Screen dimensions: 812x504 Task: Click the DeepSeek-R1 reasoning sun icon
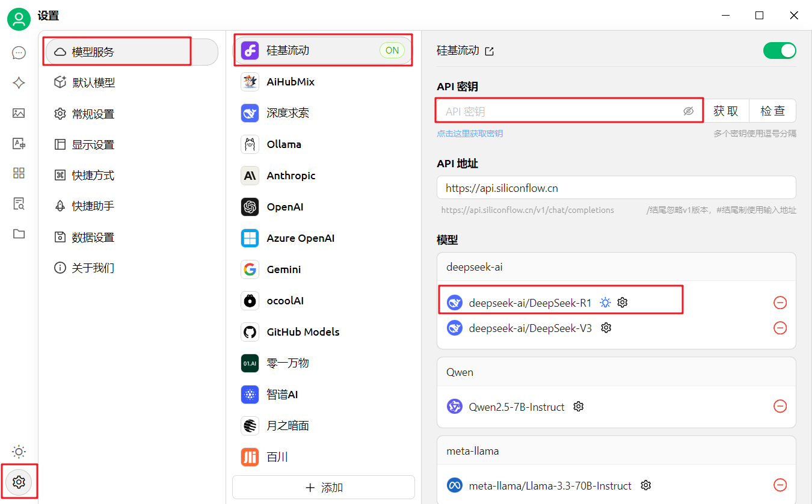(x=606, y=303)
